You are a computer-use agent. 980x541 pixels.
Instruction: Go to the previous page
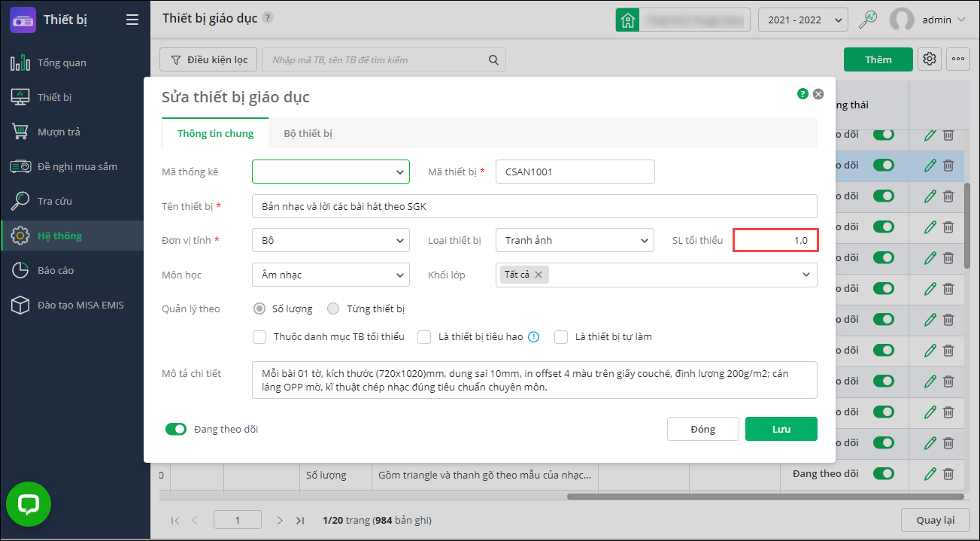[195, 520]
